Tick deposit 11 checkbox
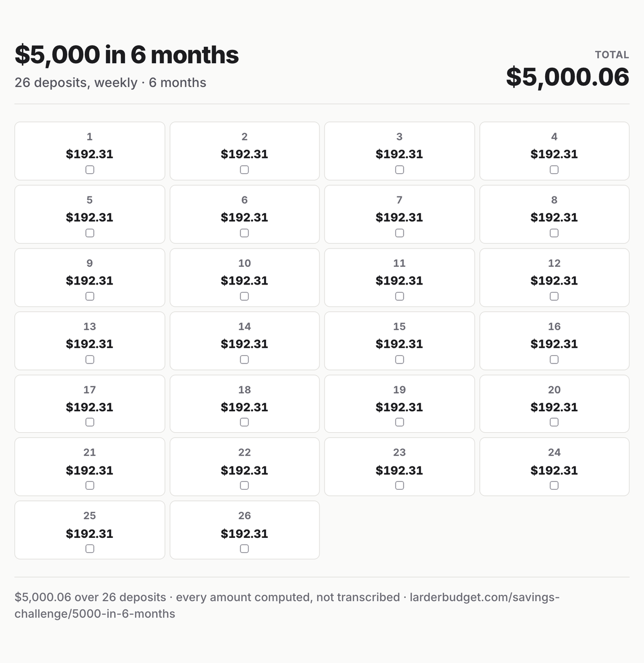Screen dimensions: 644x663 (399, 296)
